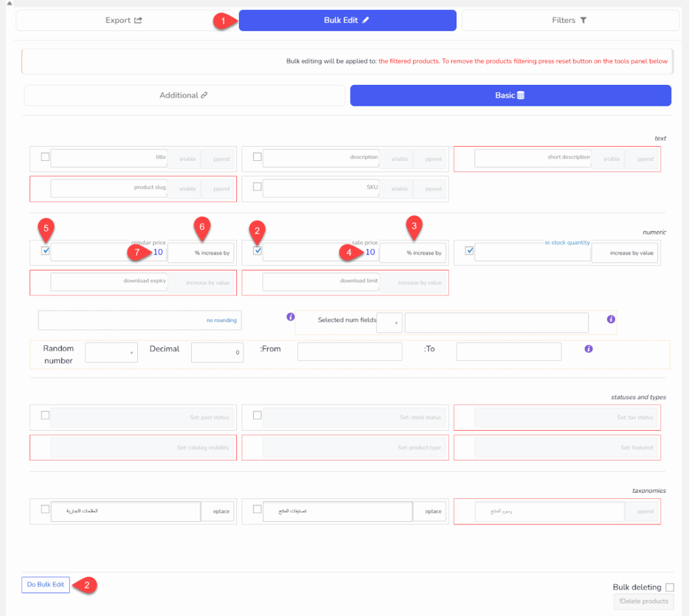Image resolution: width=689 pixels, height=616 pixels.
Task: Click the Random number 'From' input field
Action: point(349,351)
